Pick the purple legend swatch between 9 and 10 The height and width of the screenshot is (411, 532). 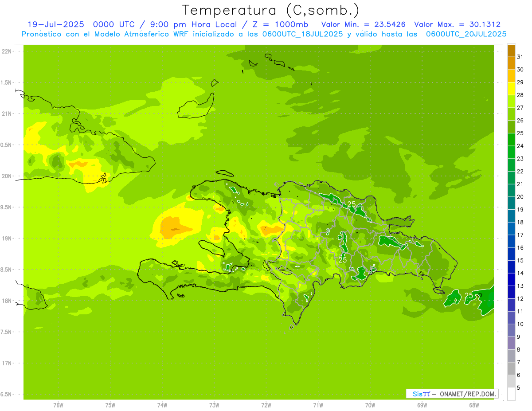click(511, 330)
